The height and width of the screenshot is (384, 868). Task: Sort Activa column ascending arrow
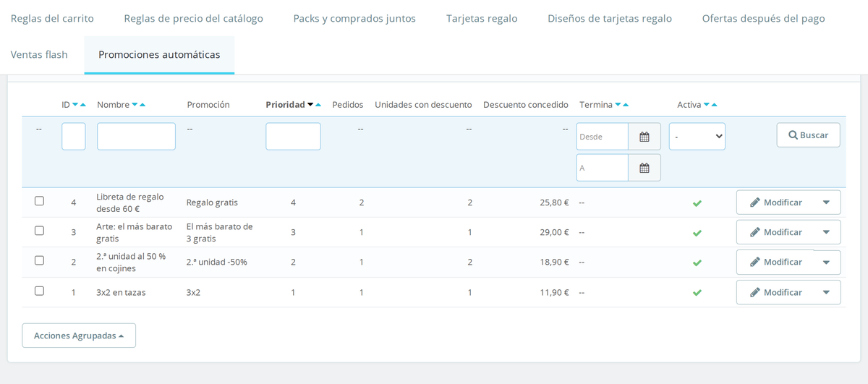click(x=715, y=105)
